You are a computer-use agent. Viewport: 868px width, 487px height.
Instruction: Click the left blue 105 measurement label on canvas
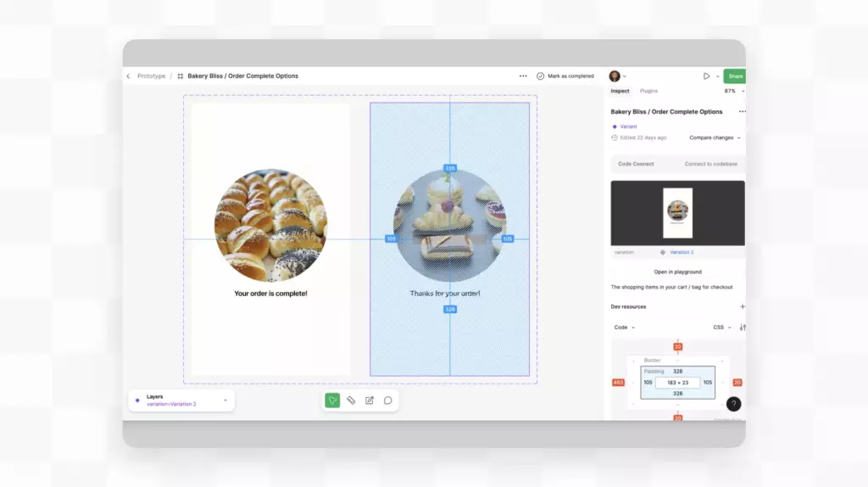pyautogui.click(x=392, y=238)
